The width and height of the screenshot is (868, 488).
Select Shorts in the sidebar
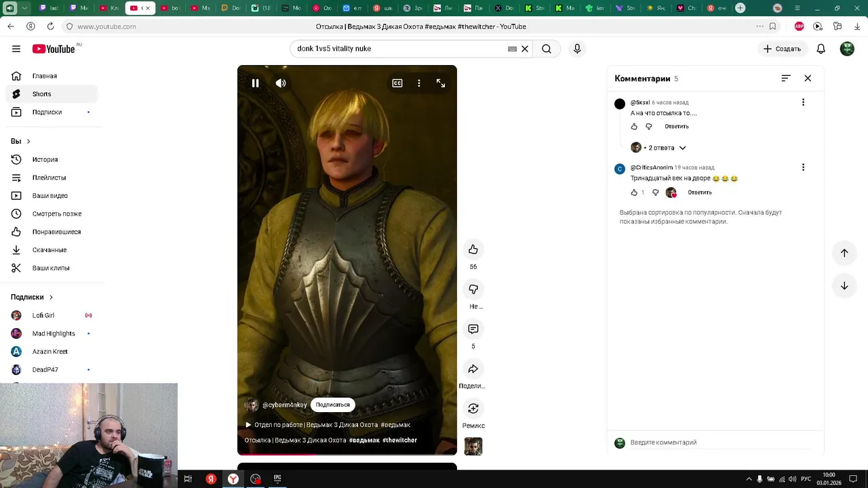[52, 94]
